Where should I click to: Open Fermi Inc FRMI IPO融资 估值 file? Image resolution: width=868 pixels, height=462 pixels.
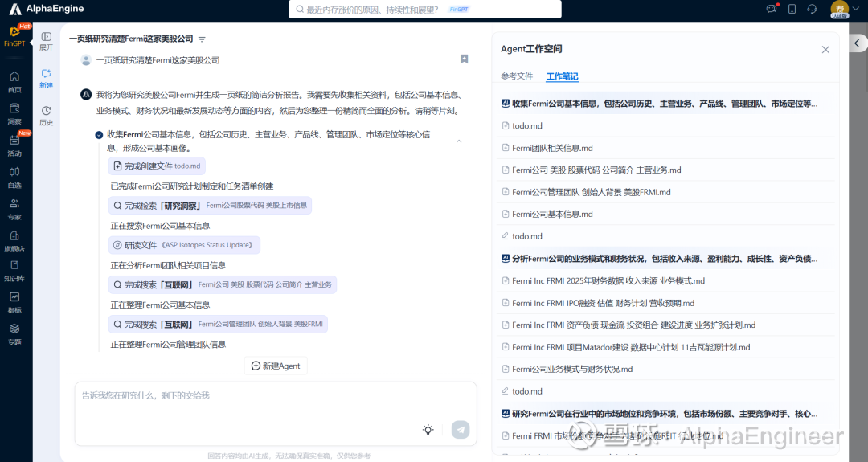(x=666, y=303)
